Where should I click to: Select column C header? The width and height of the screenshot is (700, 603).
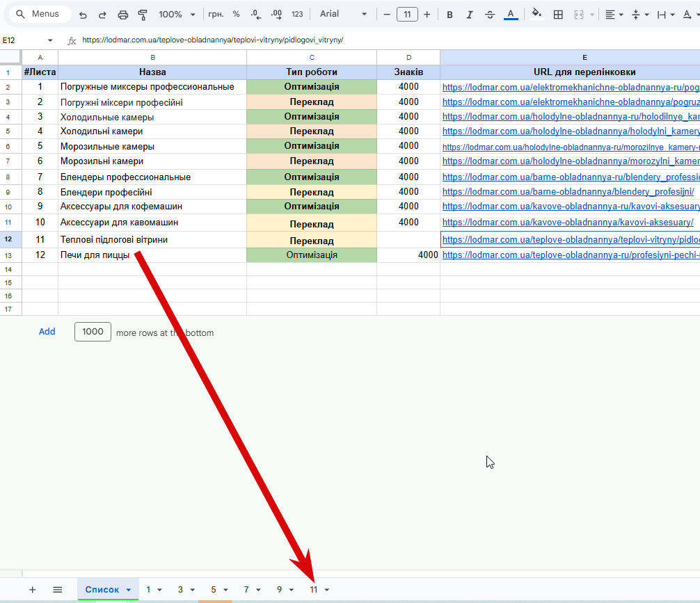[312, 58]
